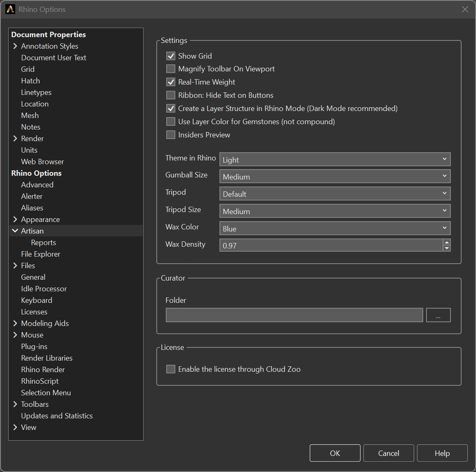Click the Wax Density value field
The image size is (476, 472).
coord(331,245)
